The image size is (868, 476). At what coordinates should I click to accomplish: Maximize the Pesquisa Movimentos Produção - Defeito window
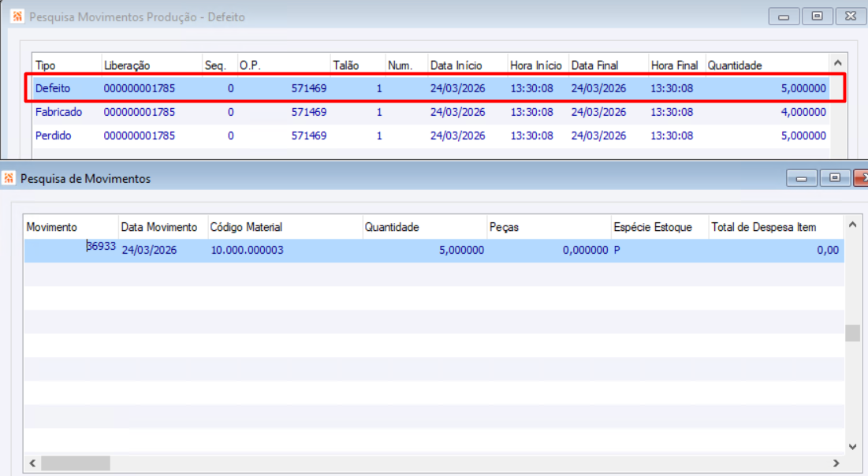pos(817,17)
